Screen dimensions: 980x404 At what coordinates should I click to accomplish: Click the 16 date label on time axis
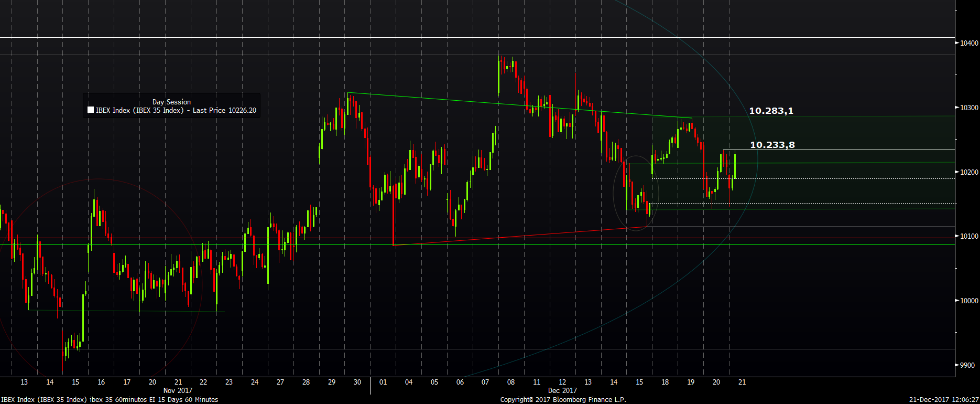tap(101, 382)
